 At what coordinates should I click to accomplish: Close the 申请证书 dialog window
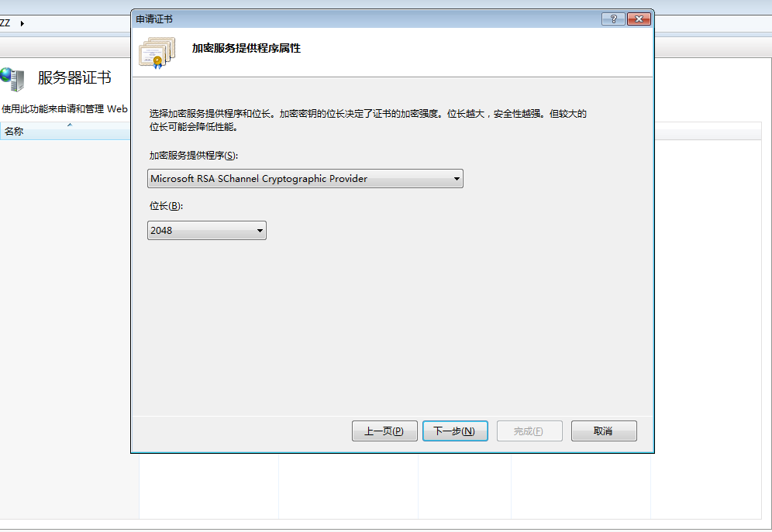point(639,19)
